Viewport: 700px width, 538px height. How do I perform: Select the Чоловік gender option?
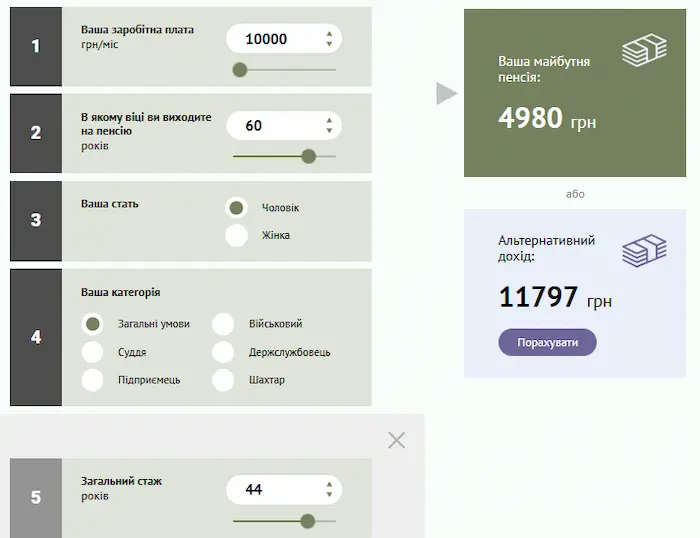(x=236, y=208)
